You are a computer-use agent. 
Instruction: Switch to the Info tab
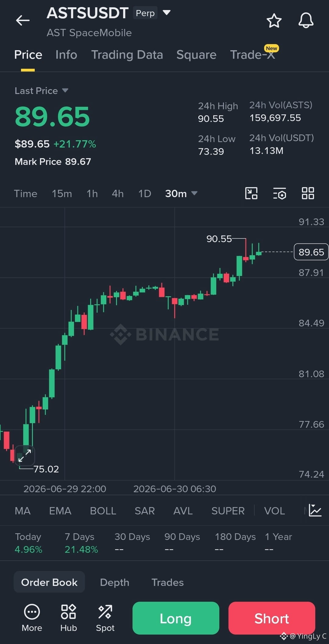pyautogui.click(x=66, y=55)
